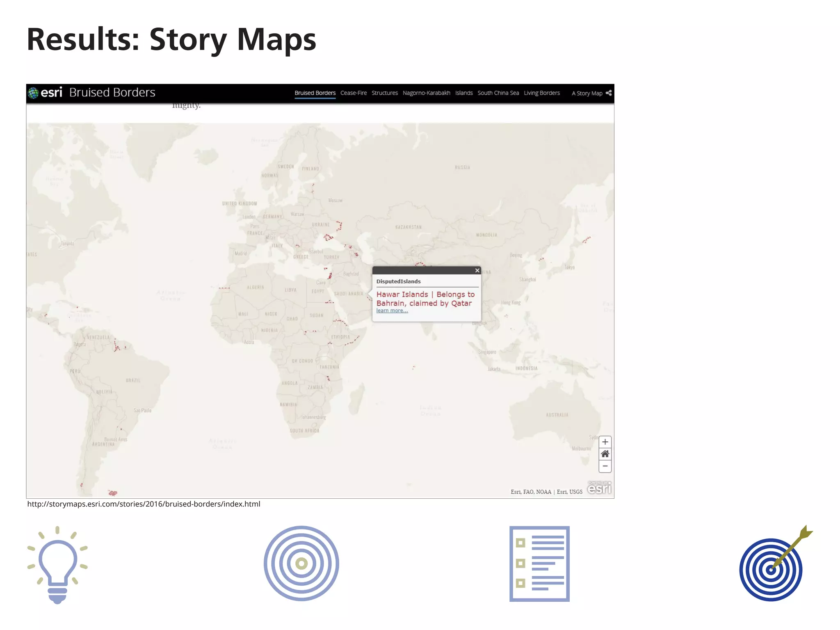840x630 pixels.
Task: Click the A Story Map link
Action: tap(587, 94)
